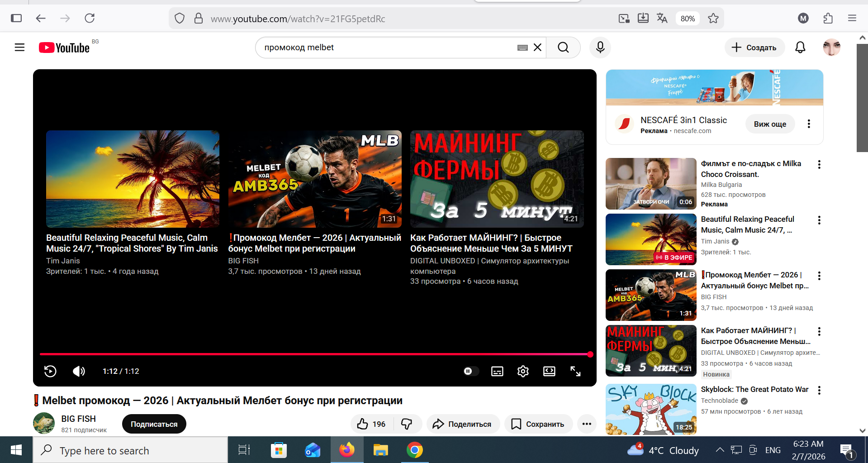Open the account avatar menu
The width and height of the screenshot is (868, 463).
pos(831,48)
